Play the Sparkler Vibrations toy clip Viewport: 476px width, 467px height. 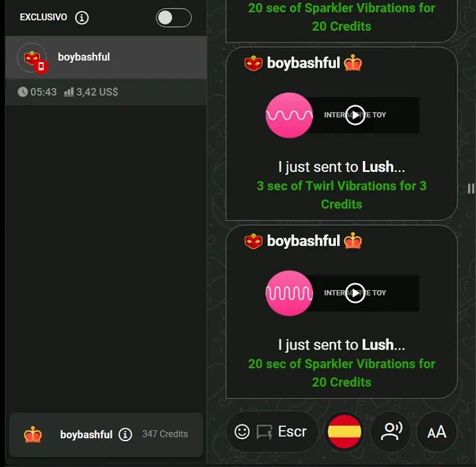[x=355, y=293]
